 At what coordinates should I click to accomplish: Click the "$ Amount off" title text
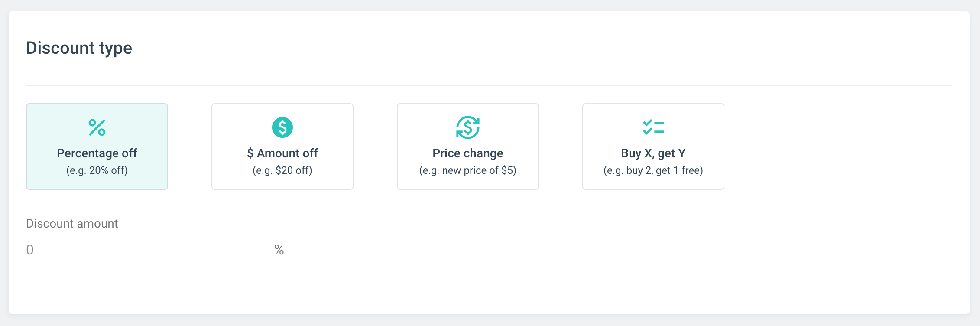tap(282, 153)
